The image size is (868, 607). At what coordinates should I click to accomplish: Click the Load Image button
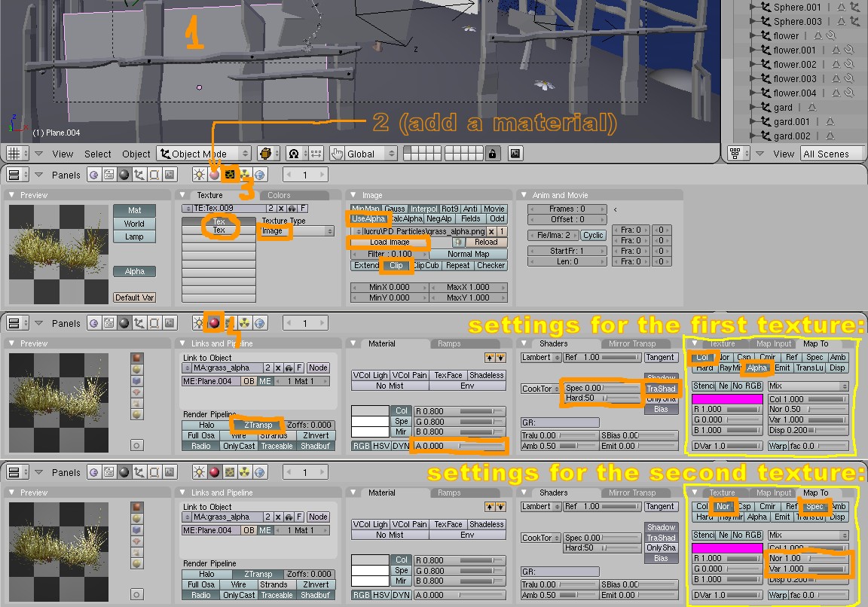click(x=390, y=242)
